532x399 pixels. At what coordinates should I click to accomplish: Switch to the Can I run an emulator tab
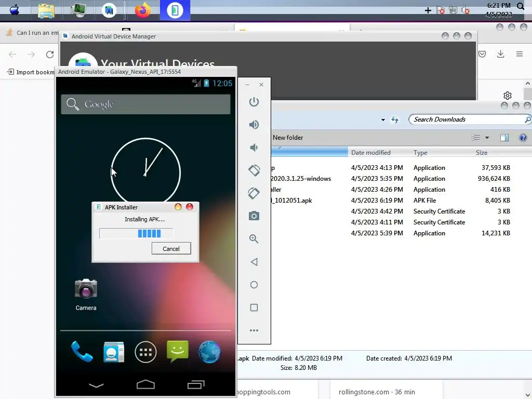click(32, 33)
